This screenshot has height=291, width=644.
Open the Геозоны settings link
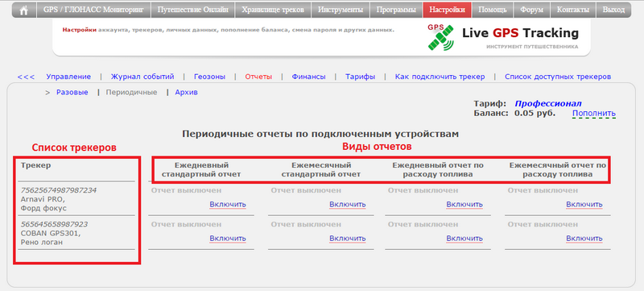209,77
